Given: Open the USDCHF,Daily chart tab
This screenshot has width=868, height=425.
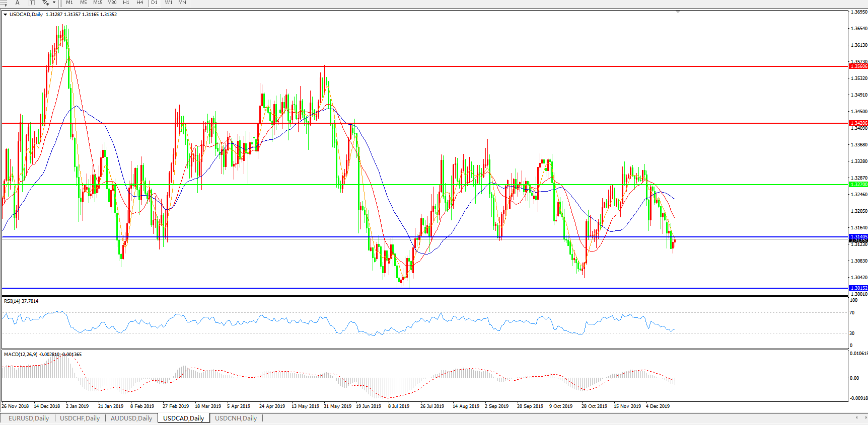Looking at the screenshot, I should coord(80,418).
